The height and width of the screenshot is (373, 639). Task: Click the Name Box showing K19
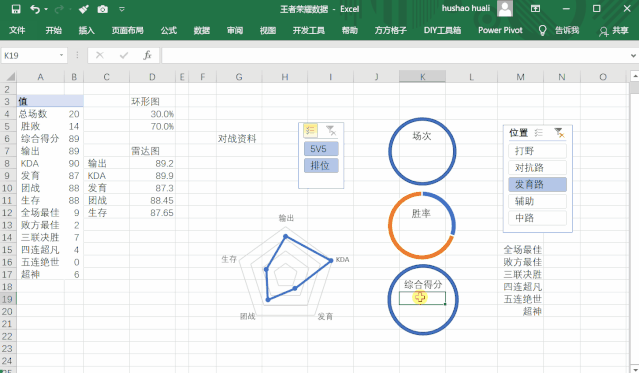pos(29,55)
